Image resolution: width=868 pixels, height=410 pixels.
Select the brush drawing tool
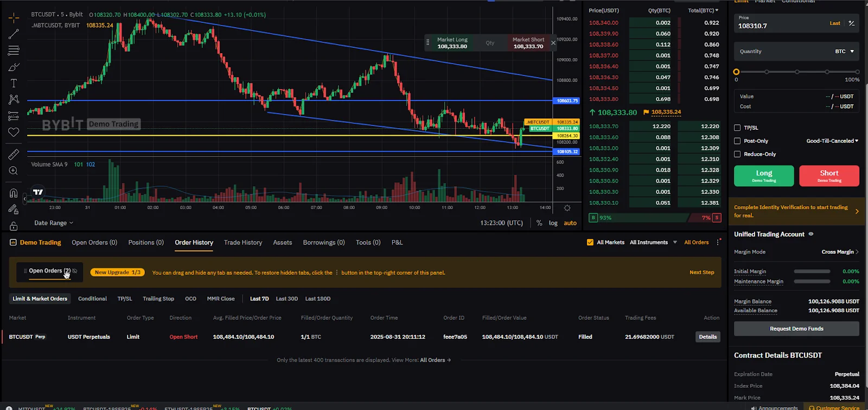(x=14, y=67)
